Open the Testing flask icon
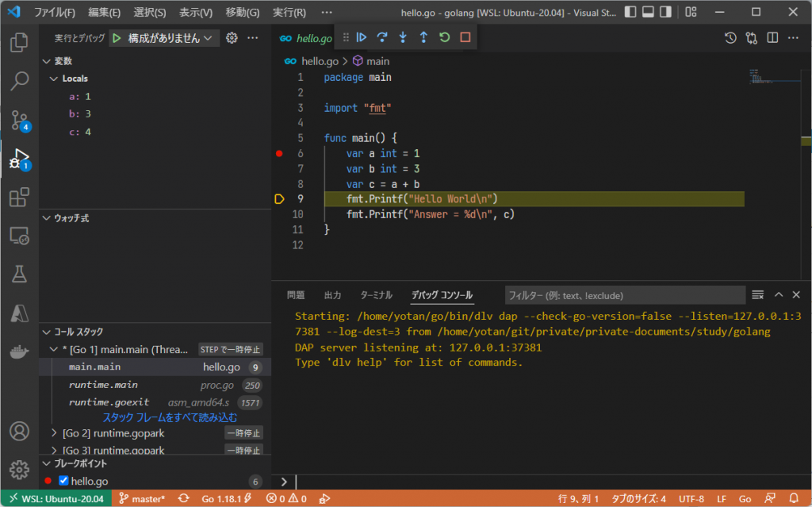Screen dimensions: 812x507 (19, 275)
